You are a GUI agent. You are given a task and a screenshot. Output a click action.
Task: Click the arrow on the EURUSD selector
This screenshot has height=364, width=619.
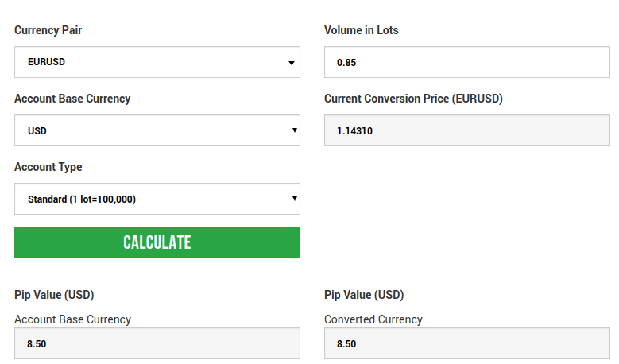click(x=292, y=63)
